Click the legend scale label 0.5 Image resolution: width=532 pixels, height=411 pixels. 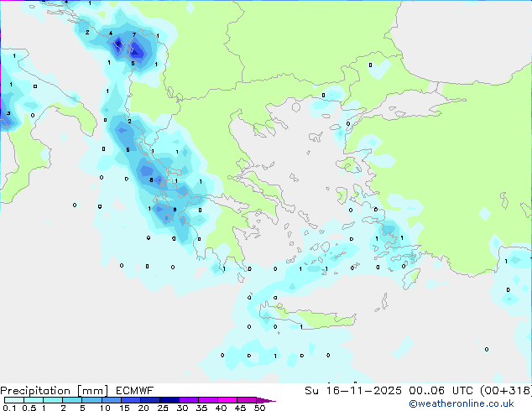(x=29, y=408)
